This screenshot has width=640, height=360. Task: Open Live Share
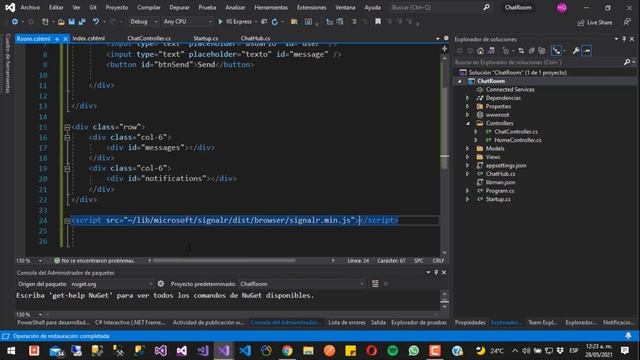595,22
